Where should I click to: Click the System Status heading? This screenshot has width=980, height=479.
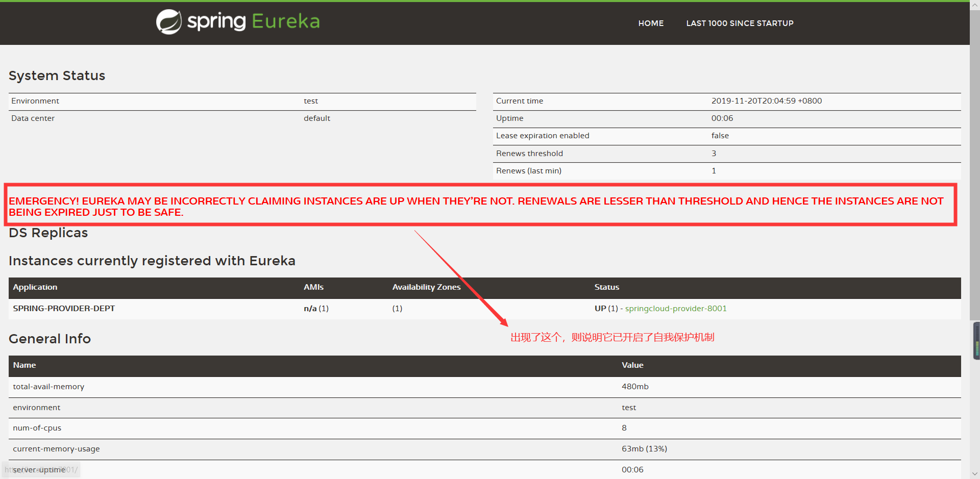point(57,76)
